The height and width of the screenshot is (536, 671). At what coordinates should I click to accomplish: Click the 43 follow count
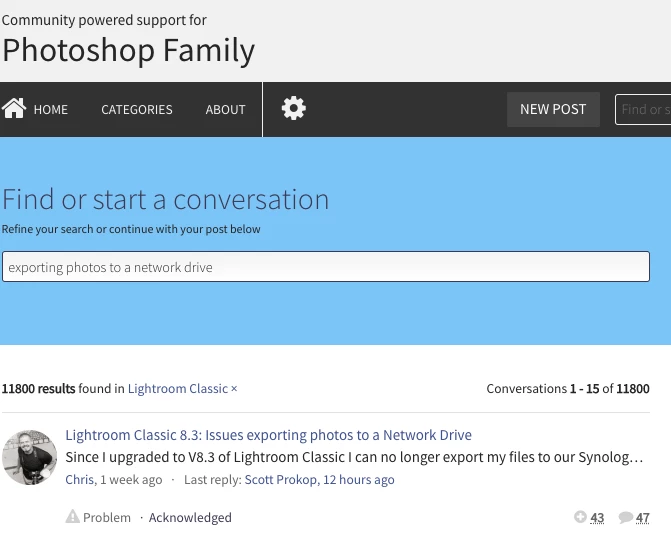[x=597, y=518]
